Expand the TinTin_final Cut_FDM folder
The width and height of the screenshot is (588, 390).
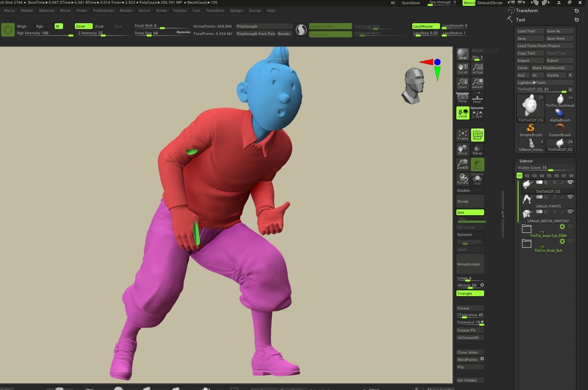527,229
